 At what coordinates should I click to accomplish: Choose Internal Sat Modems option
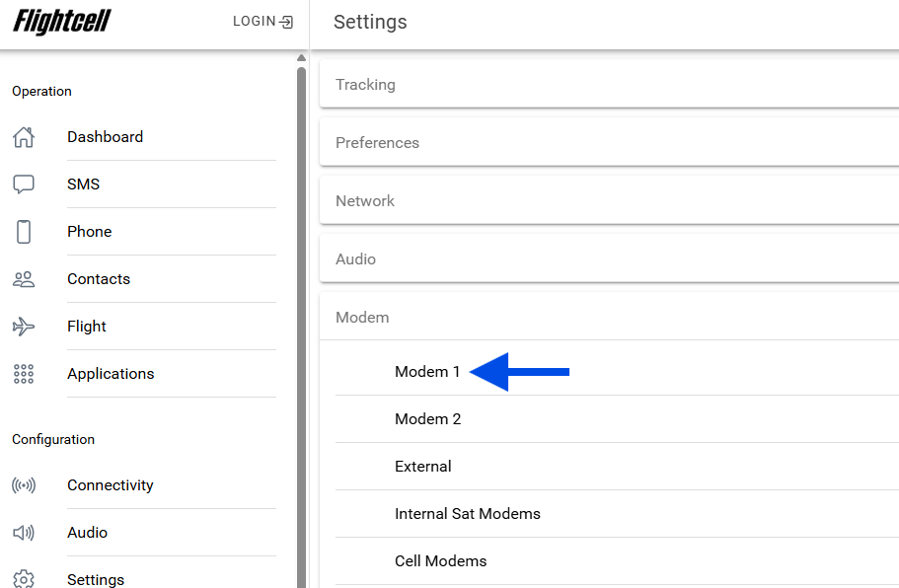click(x=467, y=514)
